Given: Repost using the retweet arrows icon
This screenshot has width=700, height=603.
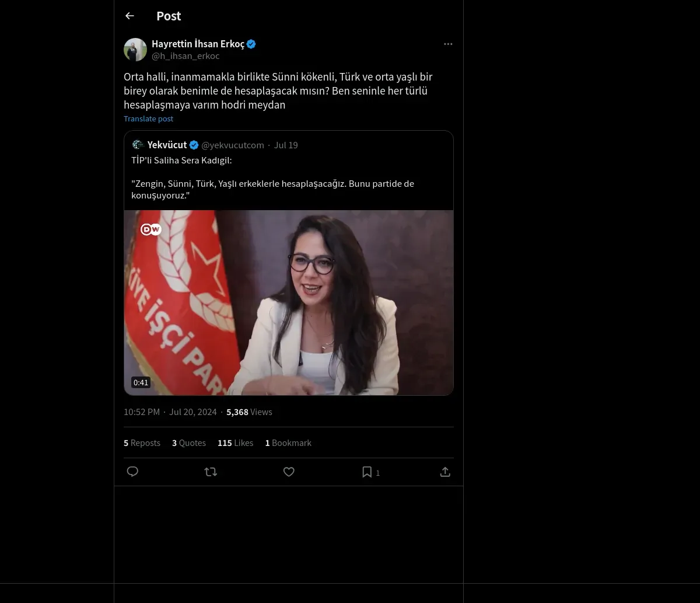Looking at the screenshot, I should point(211,472).
